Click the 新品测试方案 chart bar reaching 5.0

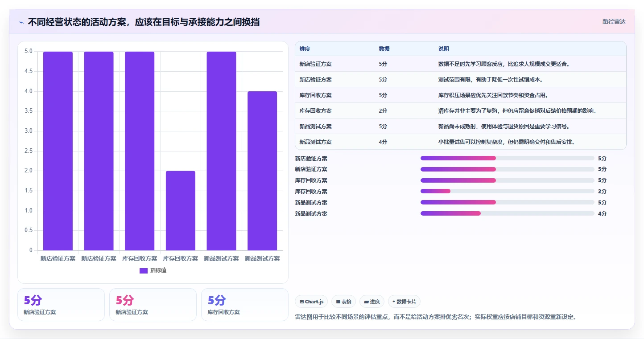coord(221,151)
